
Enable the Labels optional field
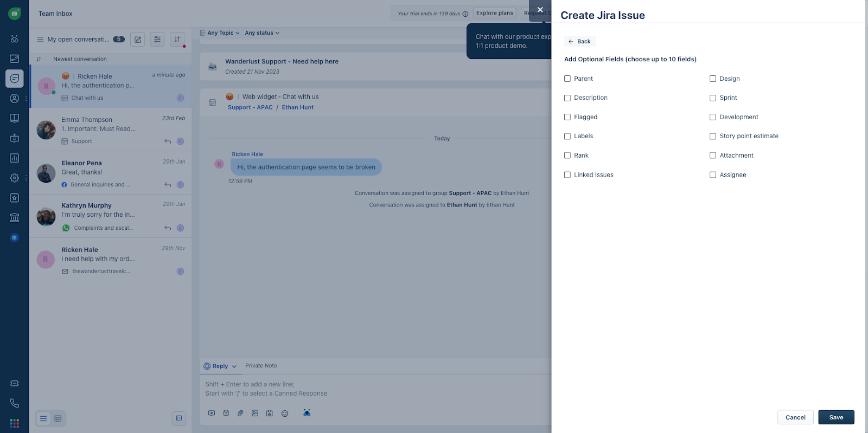point(567,137)
